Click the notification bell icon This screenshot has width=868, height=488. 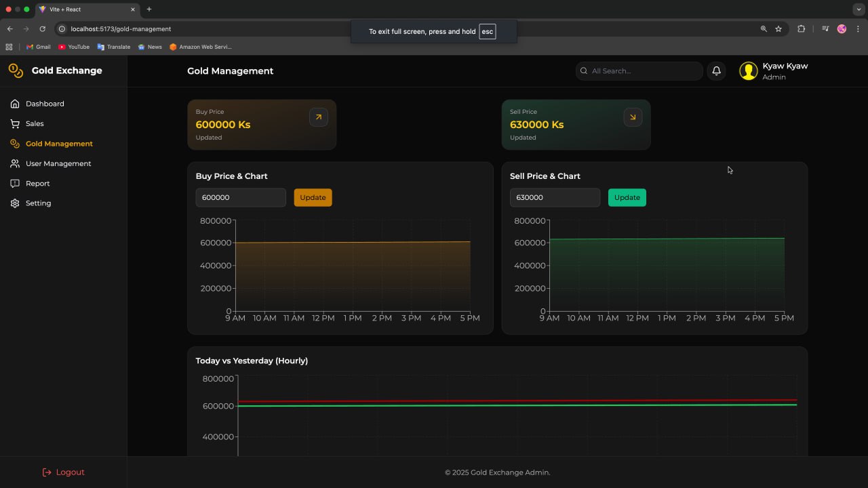pos(716,71)
